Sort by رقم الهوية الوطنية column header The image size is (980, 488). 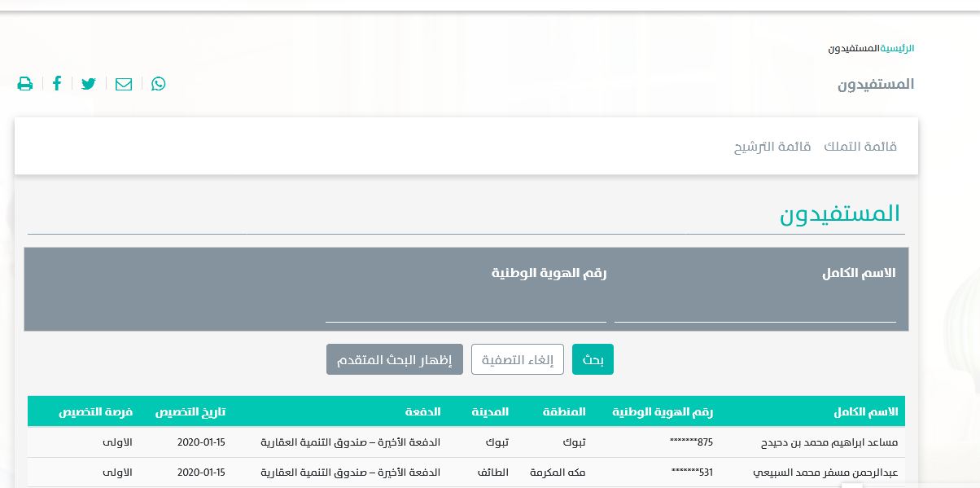(663, 411)
